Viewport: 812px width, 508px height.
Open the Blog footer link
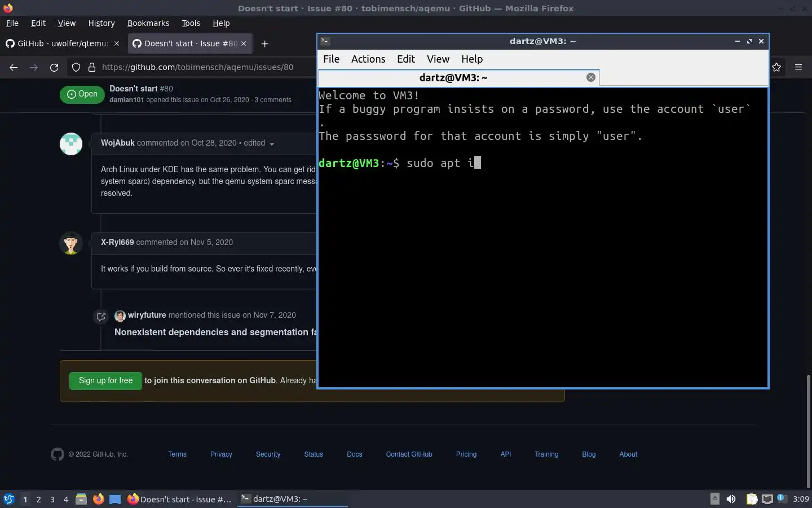pyautogui.click(x=589, y=454)
